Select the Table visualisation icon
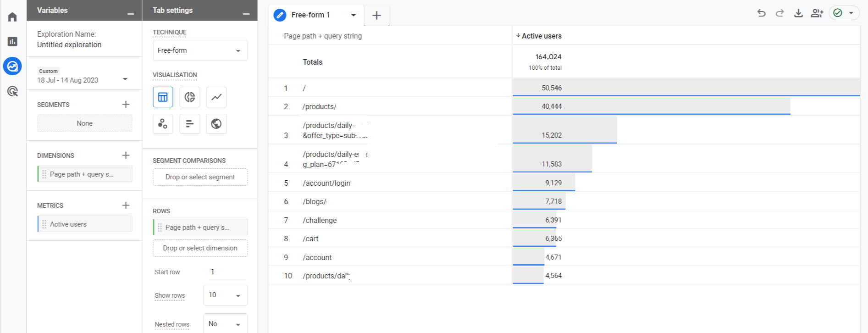 [163, 97]
